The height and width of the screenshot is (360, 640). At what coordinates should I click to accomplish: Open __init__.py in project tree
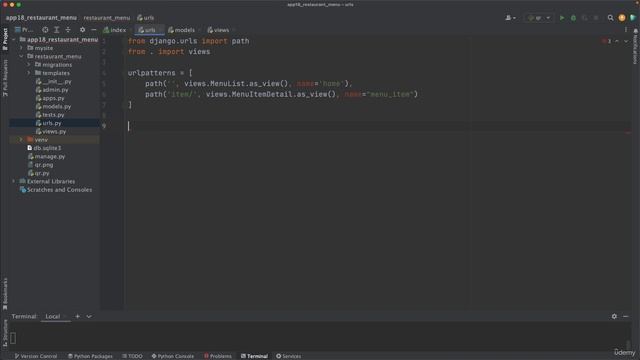[x=53, y=82]
